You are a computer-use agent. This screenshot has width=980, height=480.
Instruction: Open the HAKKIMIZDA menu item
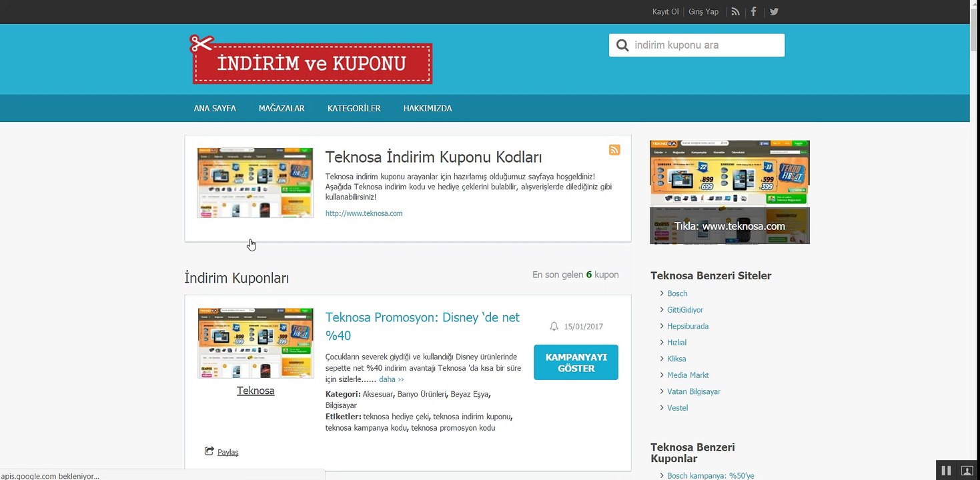click(x=428, y=109)
